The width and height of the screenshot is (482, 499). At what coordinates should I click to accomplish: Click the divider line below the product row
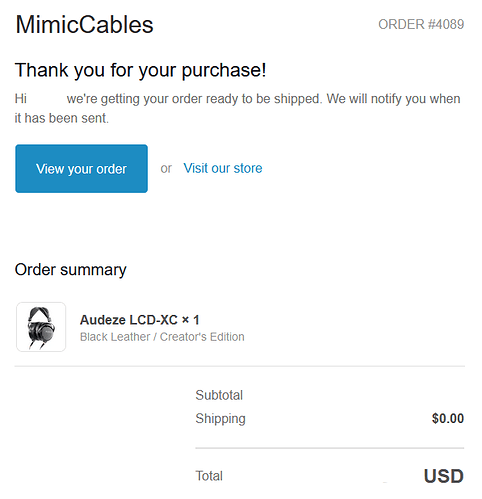(240, 366)
